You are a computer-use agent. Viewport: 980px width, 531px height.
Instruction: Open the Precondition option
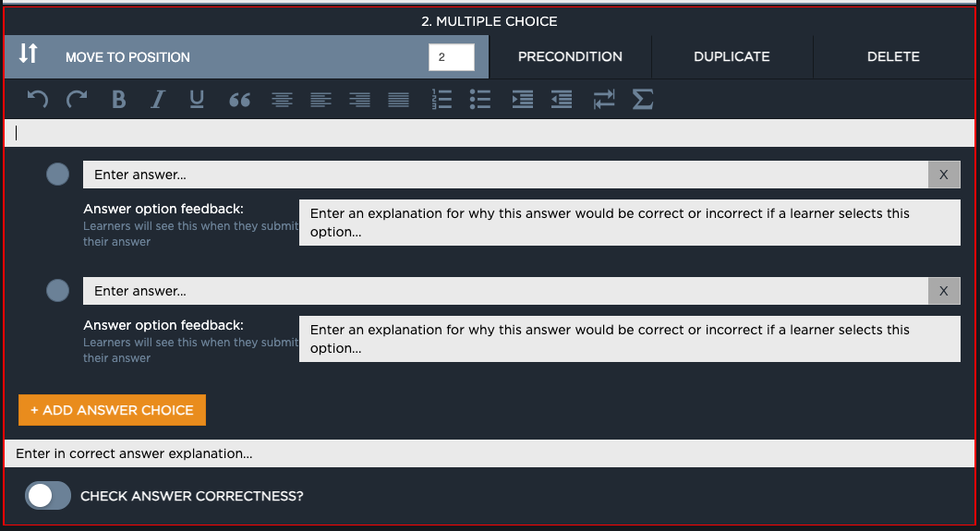(x=570, y=57)
